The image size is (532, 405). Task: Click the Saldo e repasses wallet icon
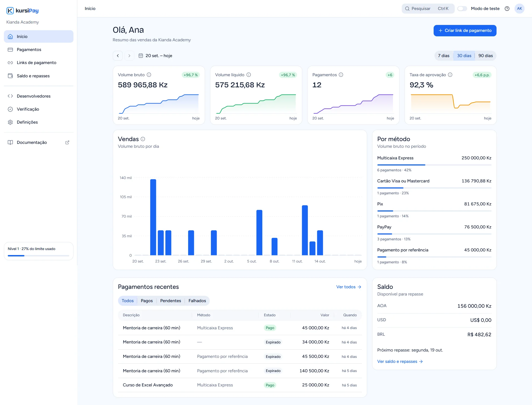10,76
